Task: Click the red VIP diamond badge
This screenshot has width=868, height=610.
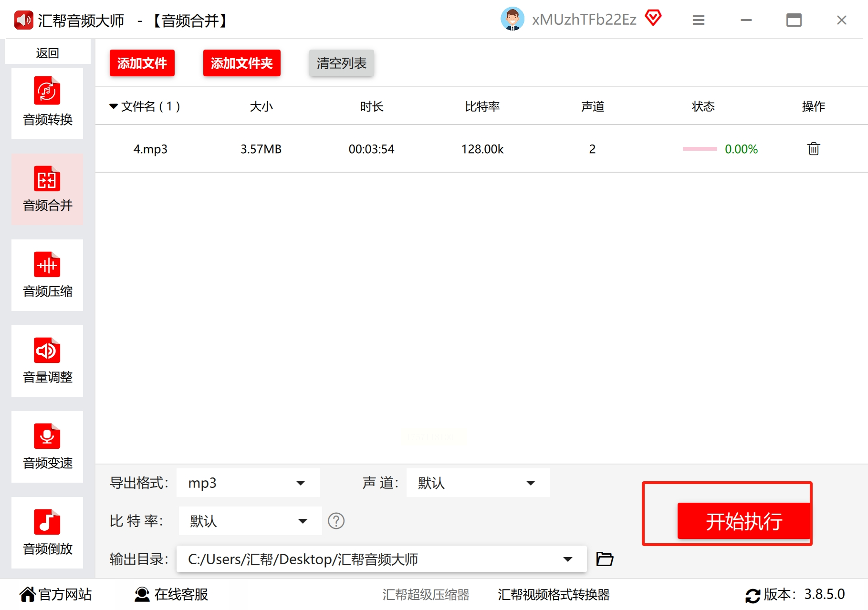Action: click(653, 18)
